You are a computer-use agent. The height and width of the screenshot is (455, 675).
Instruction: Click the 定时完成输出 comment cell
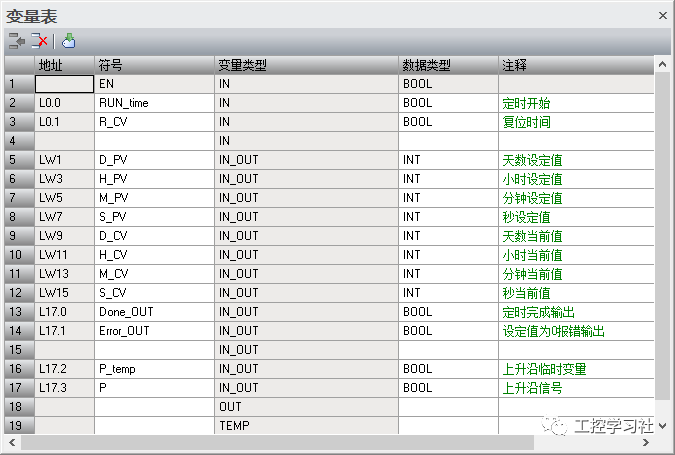(x=576, y=312)
